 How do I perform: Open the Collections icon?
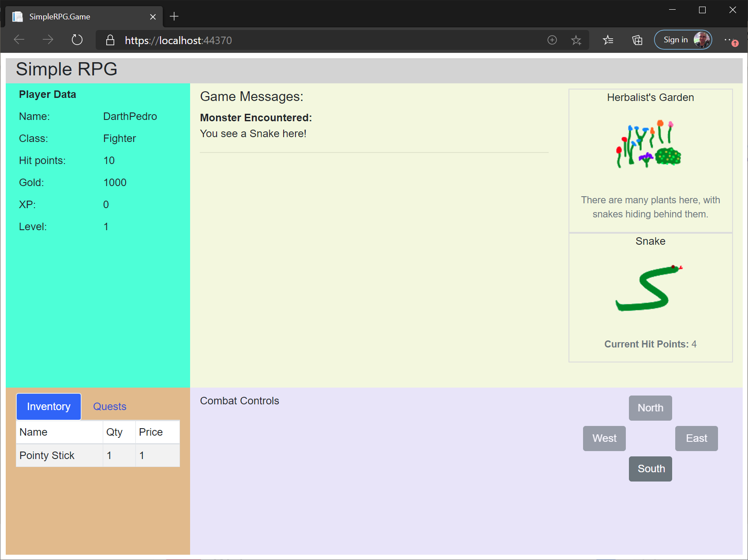pyautogui.click(x=637, y=41)
